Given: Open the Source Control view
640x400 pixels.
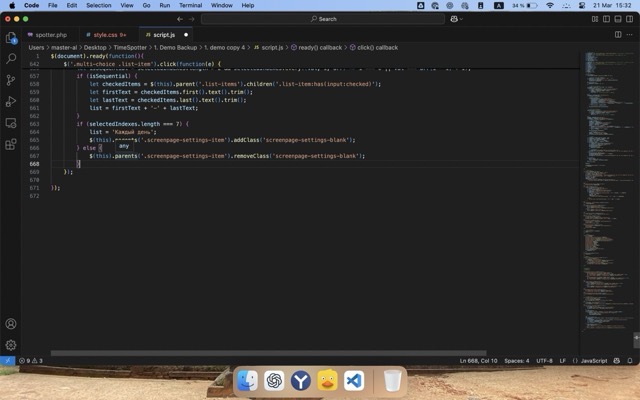Looking at the screenshot, I should [11, 80].
